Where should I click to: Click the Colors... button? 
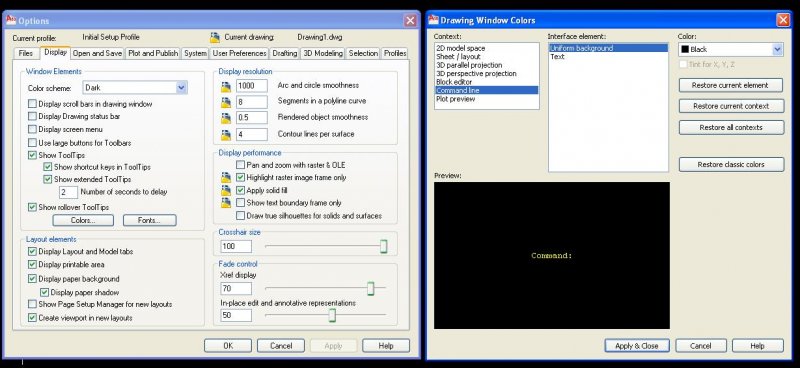click(x=83, y=220)
